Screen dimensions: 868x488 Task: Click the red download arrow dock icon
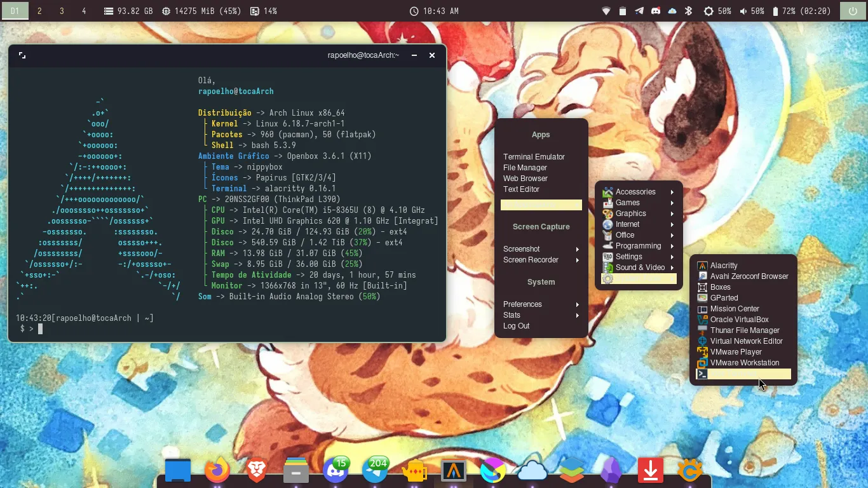(650, 471)
